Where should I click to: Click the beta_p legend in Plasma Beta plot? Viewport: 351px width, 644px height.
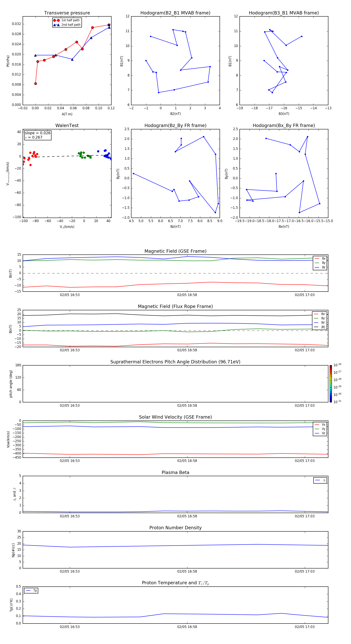pos(320,480)
